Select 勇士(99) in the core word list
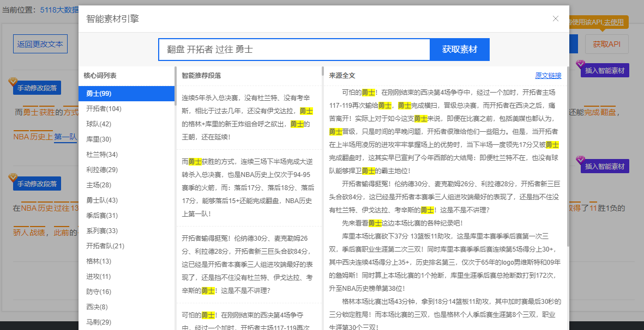This screenshot has height=330, width=644. click(x=127, y=94)
